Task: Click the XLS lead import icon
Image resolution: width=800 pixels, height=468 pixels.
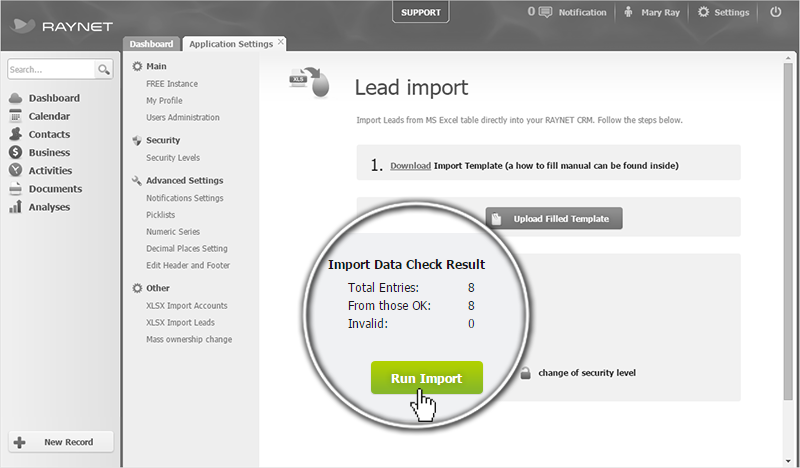Action: [310, 82]
